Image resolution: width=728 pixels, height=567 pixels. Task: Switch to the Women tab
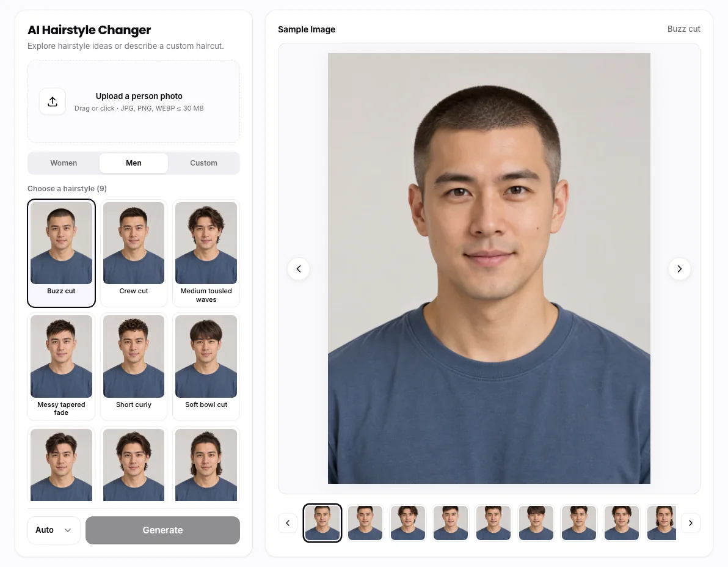point(64,163)
